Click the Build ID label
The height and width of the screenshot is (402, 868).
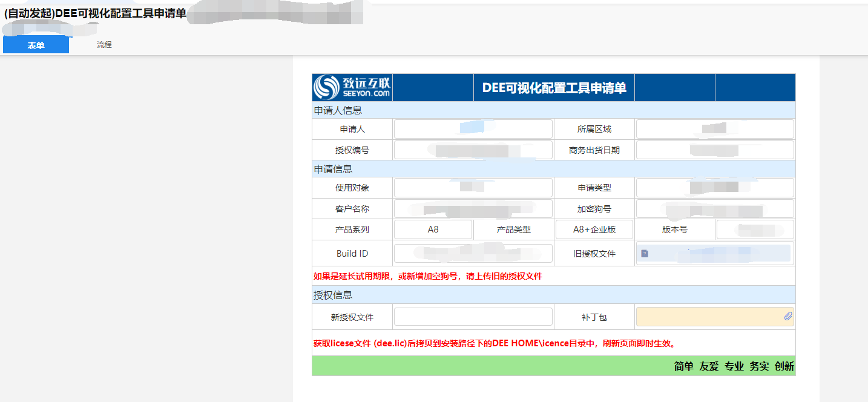click(x=352, y=254)
